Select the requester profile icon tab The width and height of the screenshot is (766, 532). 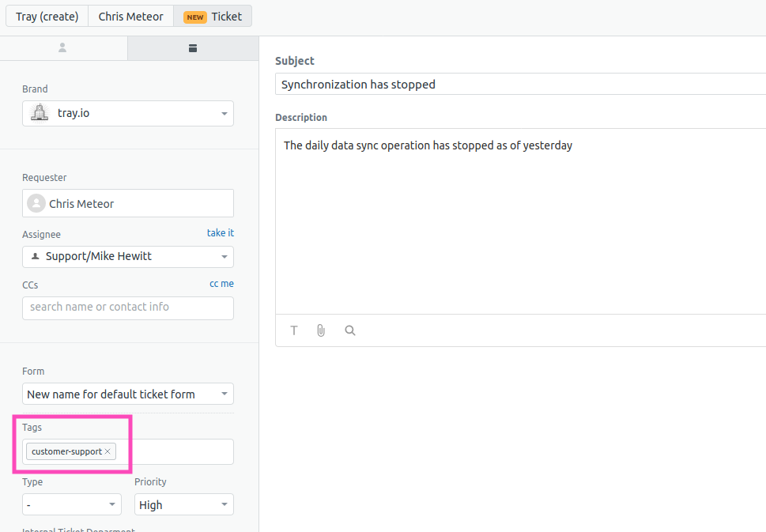pyautogui.click(x=63, y=48)
